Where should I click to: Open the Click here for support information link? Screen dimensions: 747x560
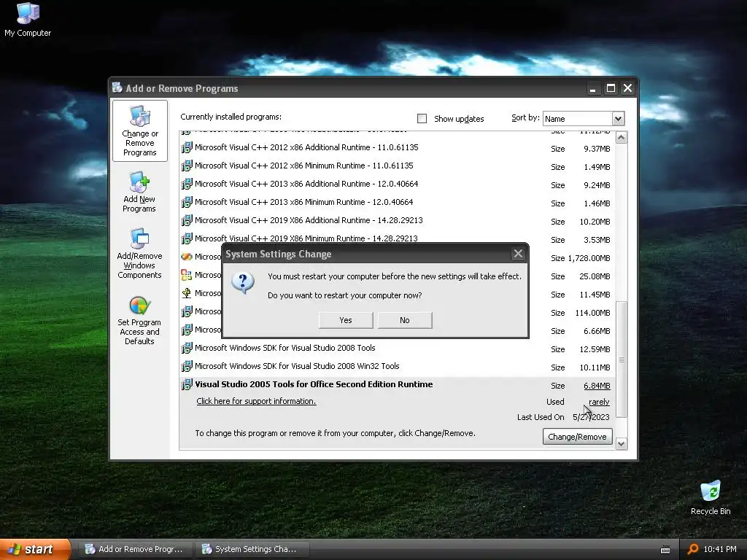[256, 401]
